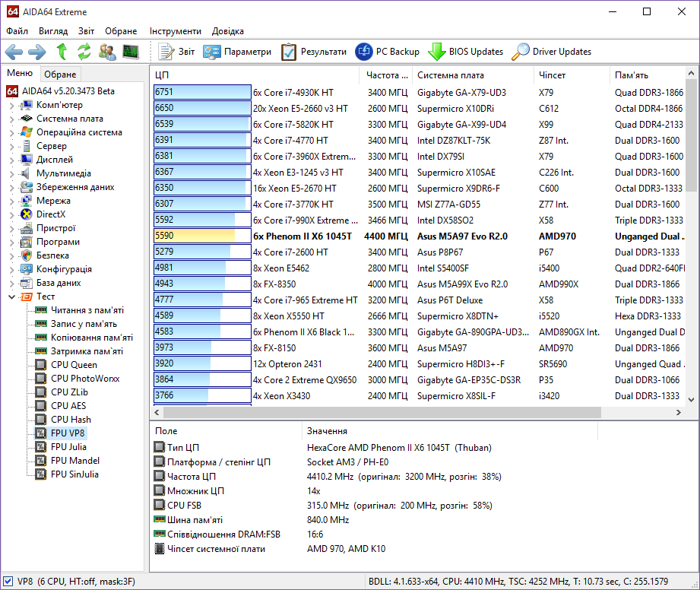
Task: Select the CPU ZLib test
Action: point(69,392)
